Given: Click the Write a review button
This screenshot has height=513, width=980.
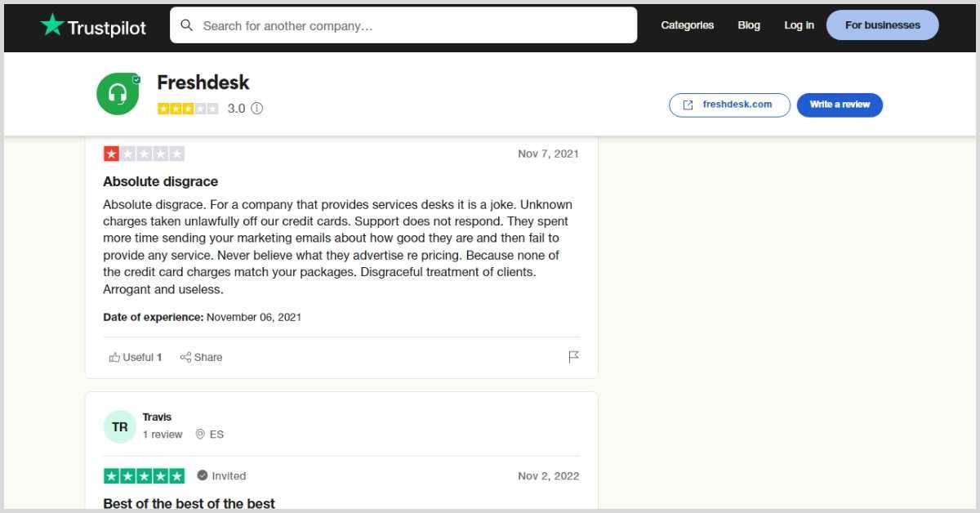Looking at the screenshot, I should 840,105.
